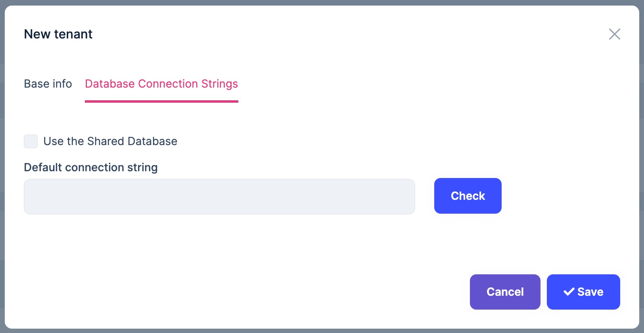Click the X icon to dismiss dialog
644x333 pixels.
[614, 34]
